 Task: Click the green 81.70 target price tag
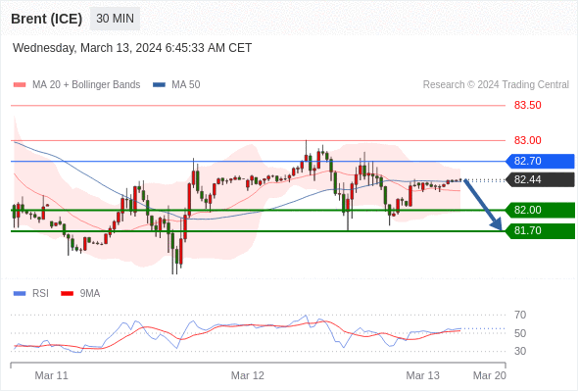(x=540, y=231)
